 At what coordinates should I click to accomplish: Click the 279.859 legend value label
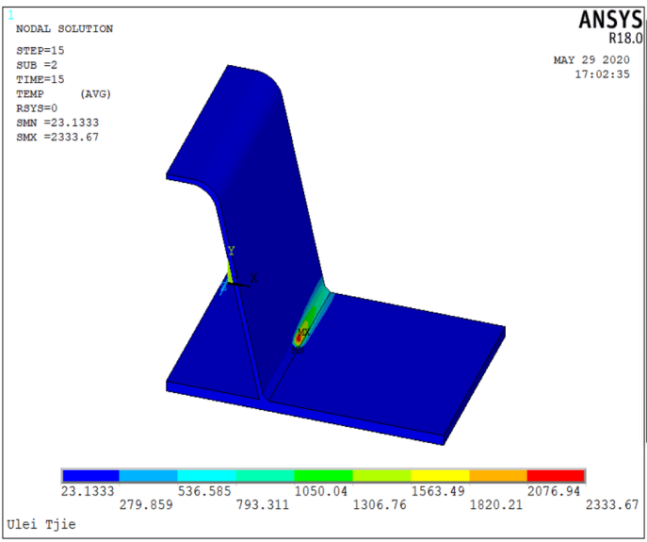pyautogui.click(x=146, y=504)
